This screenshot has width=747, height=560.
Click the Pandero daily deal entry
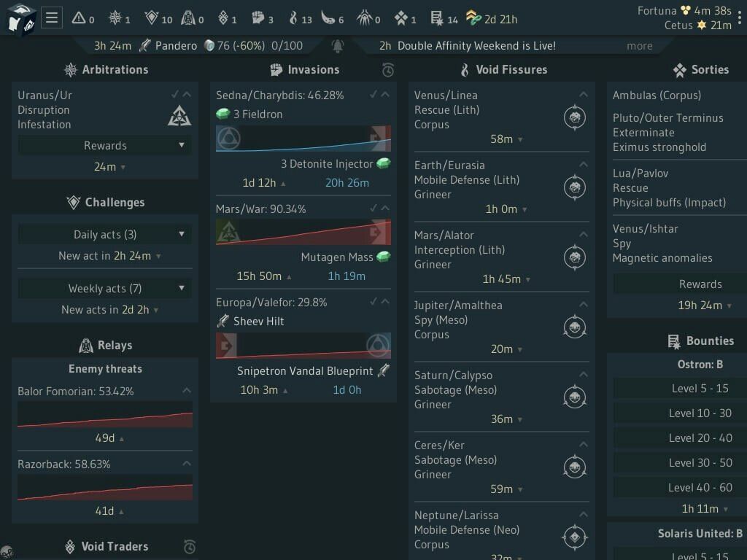pos(198,46)
